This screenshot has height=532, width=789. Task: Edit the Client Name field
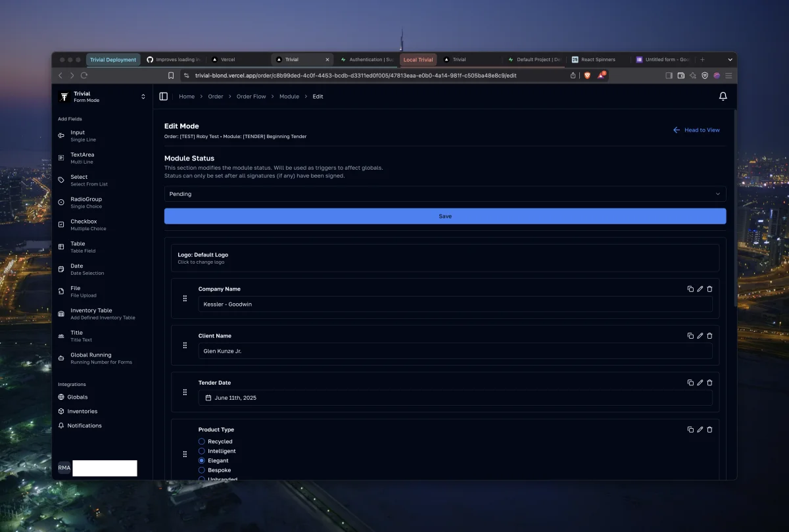(700, 335)
